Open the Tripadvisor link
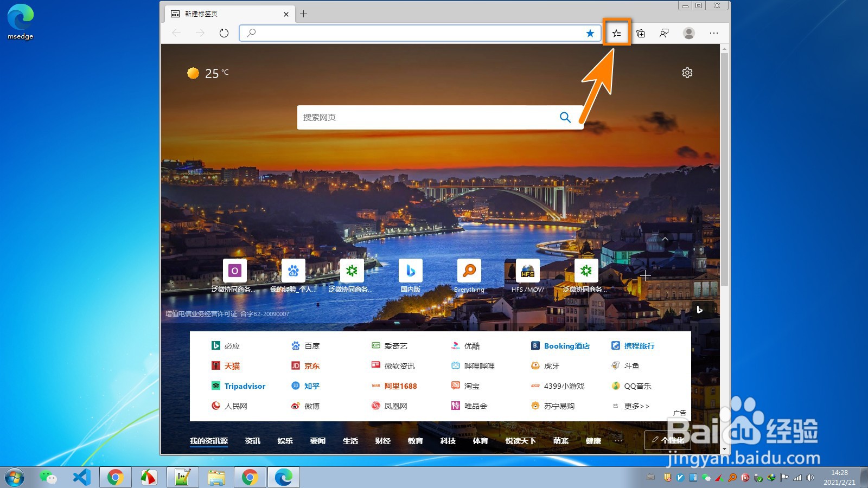 click(238, 386)
